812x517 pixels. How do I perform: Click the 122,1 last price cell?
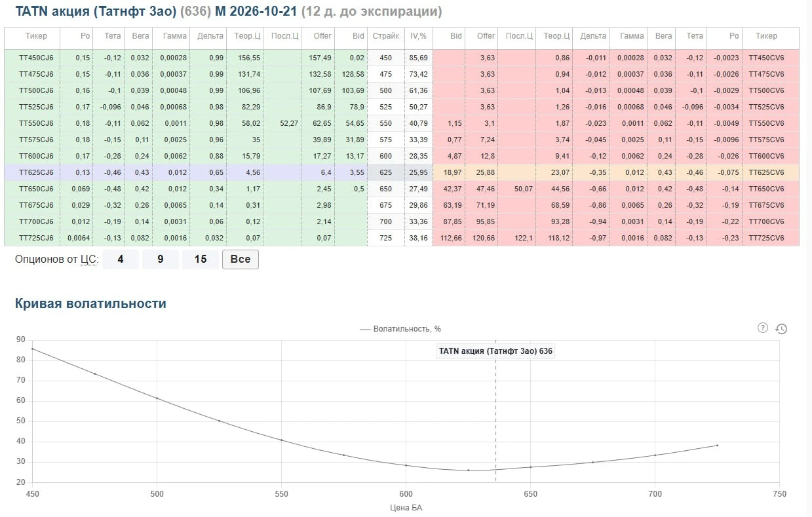[x=516, y=238]
